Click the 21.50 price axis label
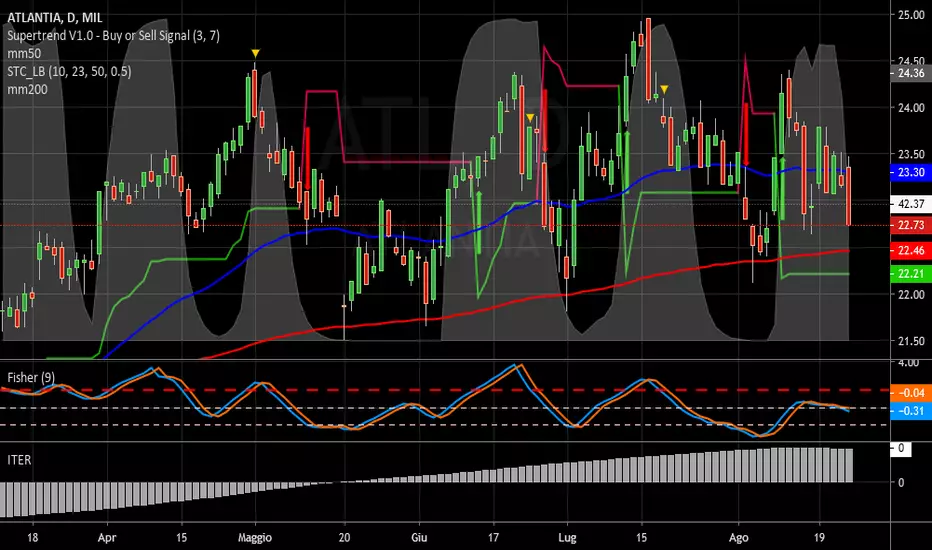Image resolution: width=932 pixels, height=550 pixels. pyautogui.click(x=911, y=341)
